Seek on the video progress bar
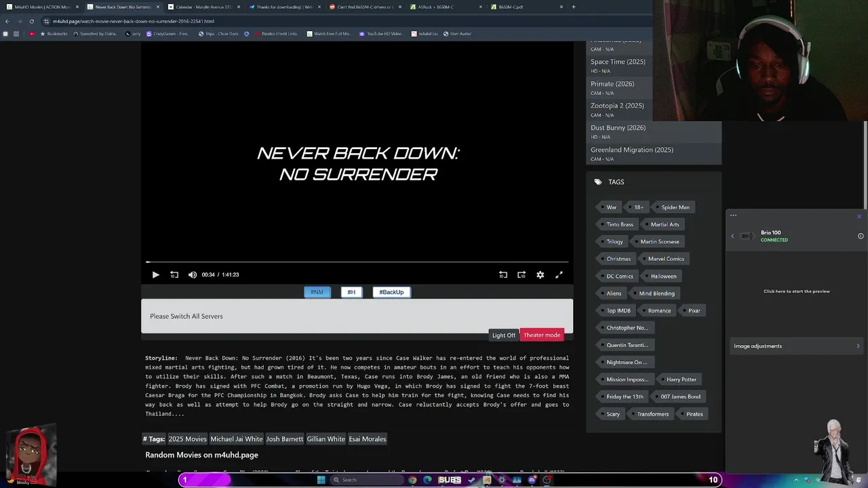This screenshot has width=868, height=488. (357, 262)
